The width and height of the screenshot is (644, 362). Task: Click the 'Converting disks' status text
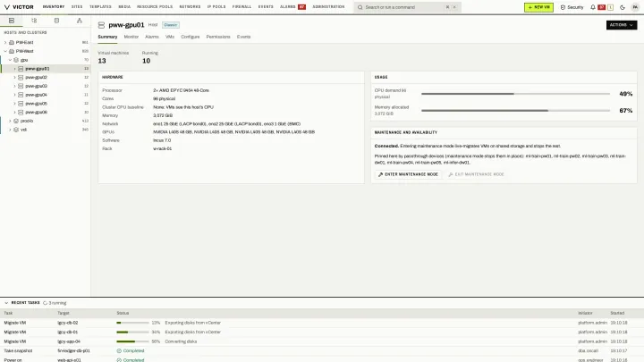(x=181, y=341)
